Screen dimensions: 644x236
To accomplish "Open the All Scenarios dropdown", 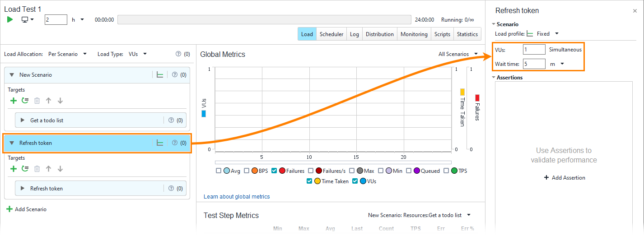I will click(458, 54).
